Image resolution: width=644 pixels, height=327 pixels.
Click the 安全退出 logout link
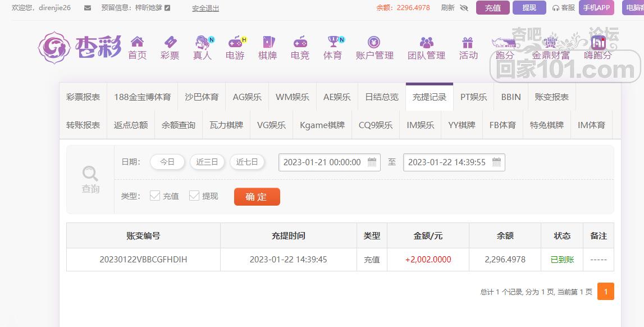click(x=205, y=8)
